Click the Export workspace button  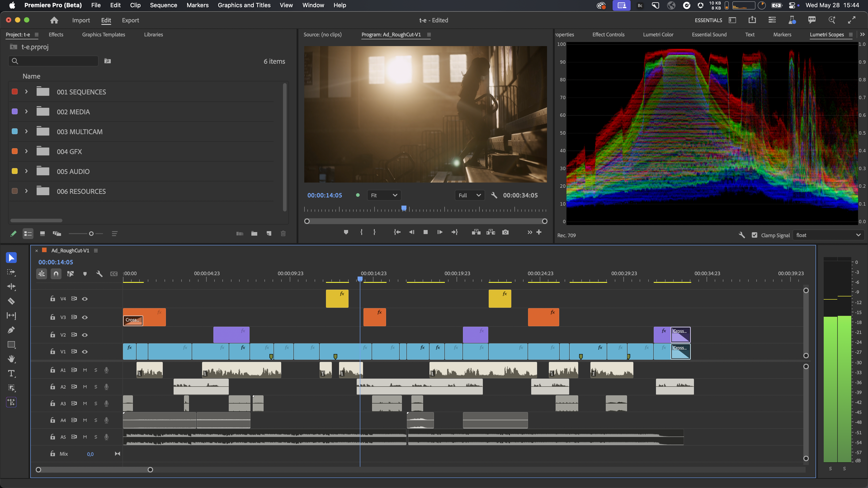tap(130, 20)
